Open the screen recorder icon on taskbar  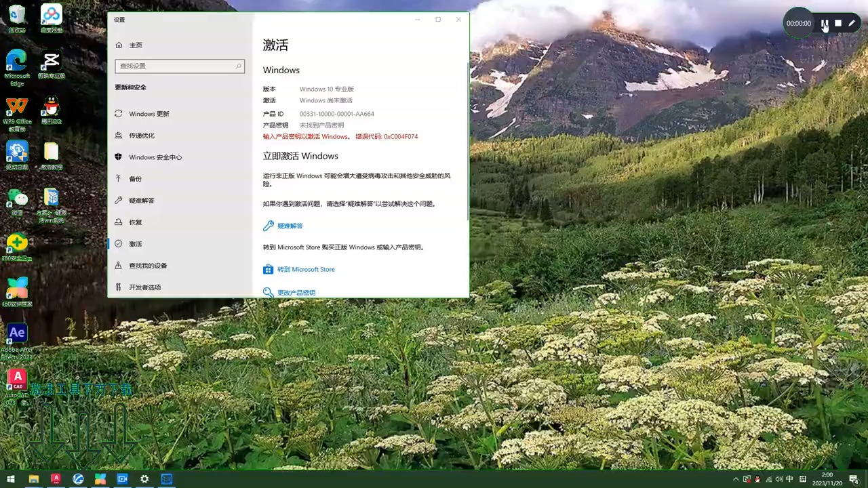pyautogui.click(x=122, y=479)
